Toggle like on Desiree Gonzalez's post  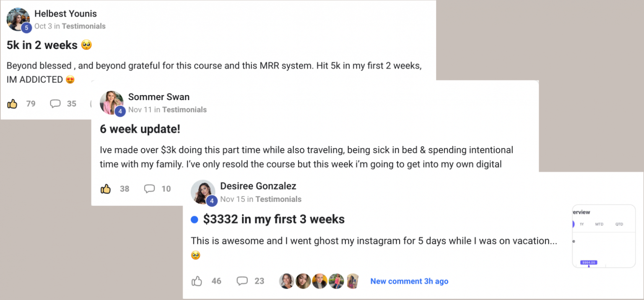[x=196, y=281]
